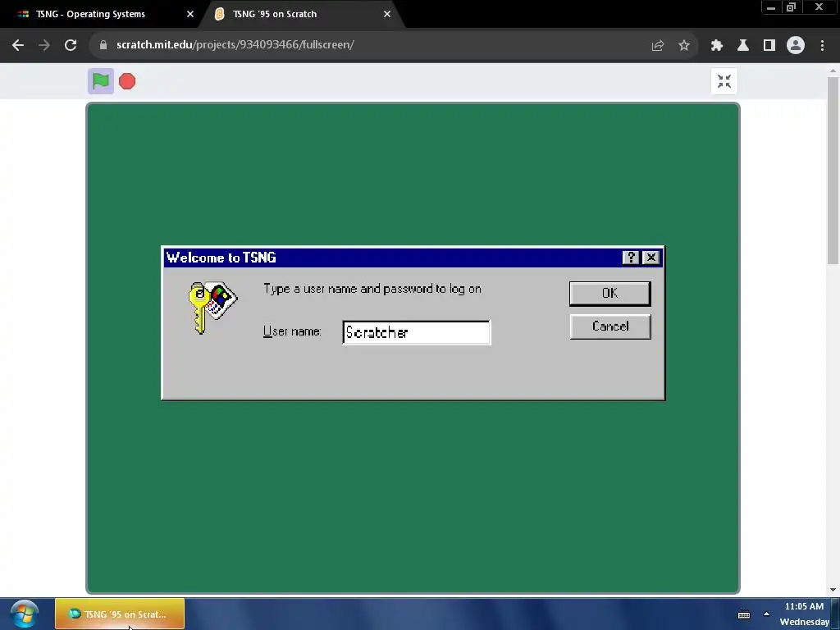Show hidden tray icons with the arrow
840x630 pixels.
coord(767,614)
